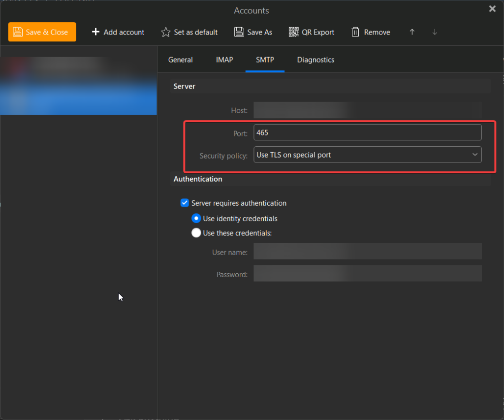Viewport: 504px width, 420px height.
Task: Click the QR Export code icon
Action: [x=294, y=32]
